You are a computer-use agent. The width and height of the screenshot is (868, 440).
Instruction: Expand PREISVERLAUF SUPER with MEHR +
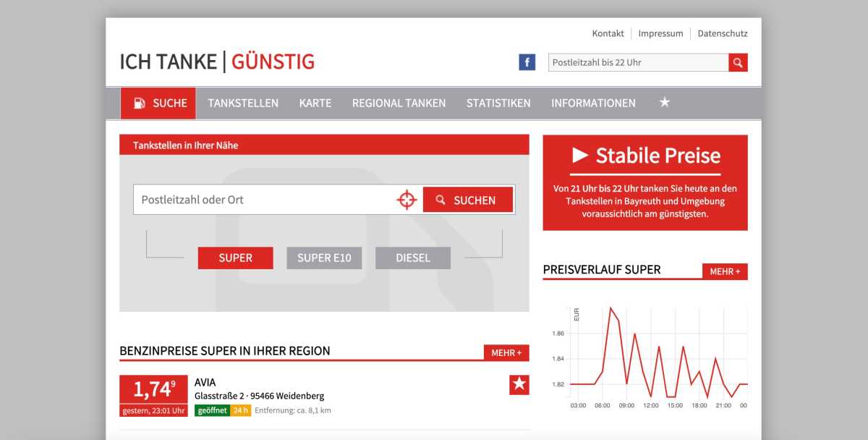[726, 271]
